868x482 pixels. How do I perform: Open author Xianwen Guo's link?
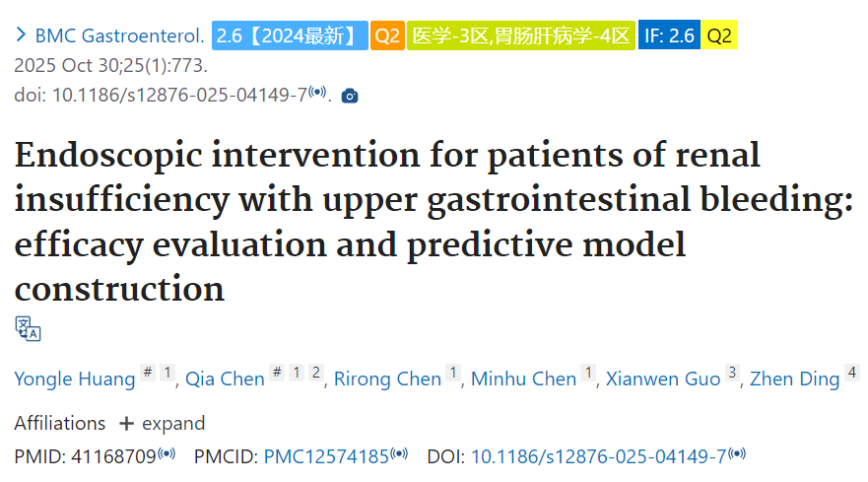[x=663, y=379]
